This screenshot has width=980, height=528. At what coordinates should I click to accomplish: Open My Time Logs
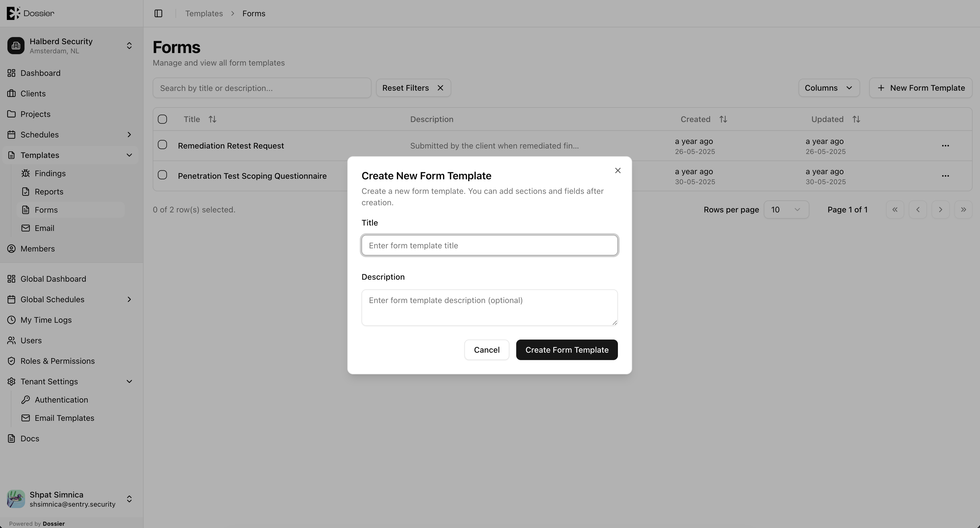70,320
